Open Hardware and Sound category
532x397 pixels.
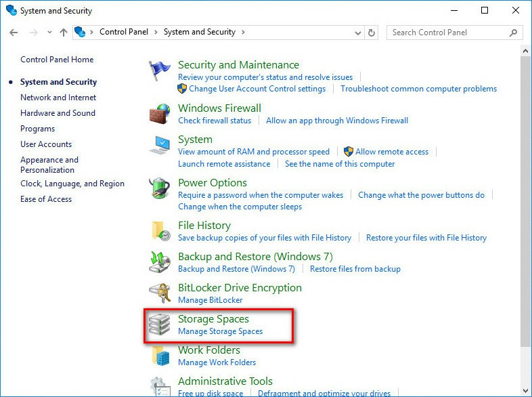coord(58,113)
